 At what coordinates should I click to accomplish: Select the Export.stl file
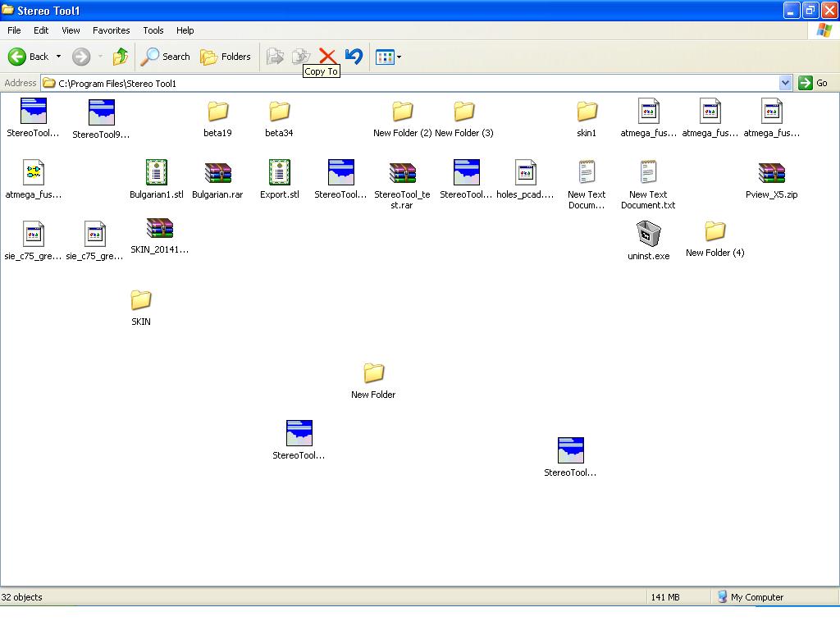point(279,180)
